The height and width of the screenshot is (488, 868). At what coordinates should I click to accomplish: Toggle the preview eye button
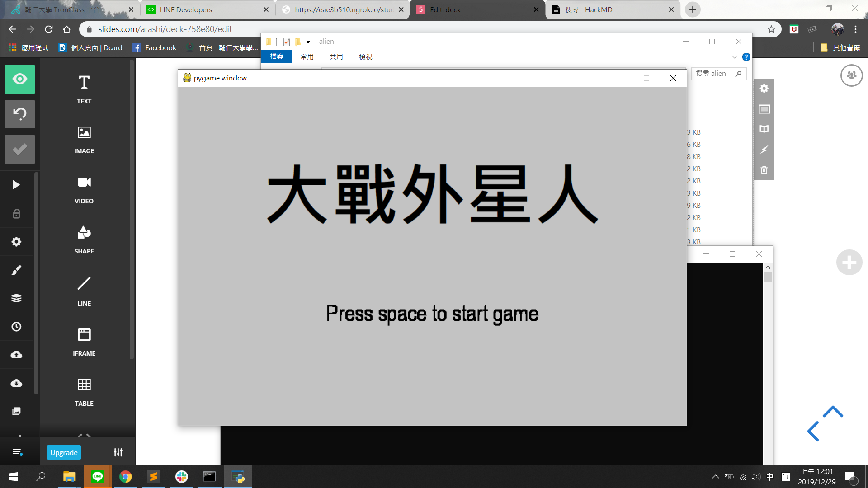(x=20, y=79)
